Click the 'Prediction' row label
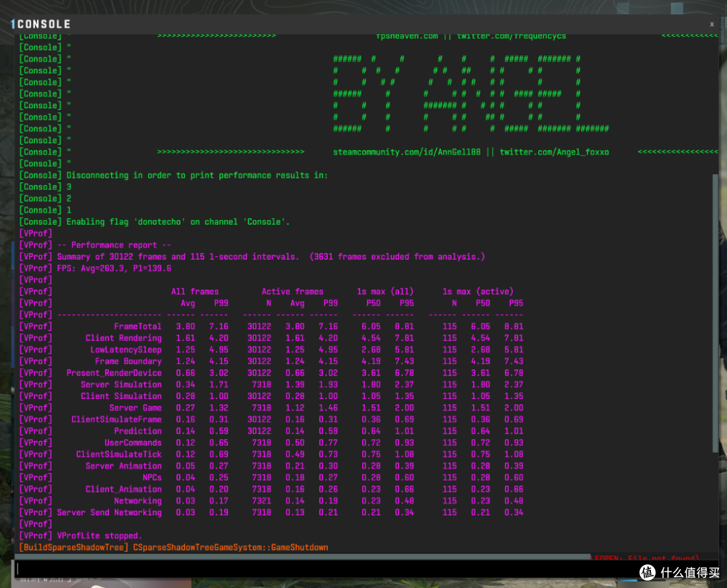This screenshot has width=727, height=588. [x=138, y=431]
